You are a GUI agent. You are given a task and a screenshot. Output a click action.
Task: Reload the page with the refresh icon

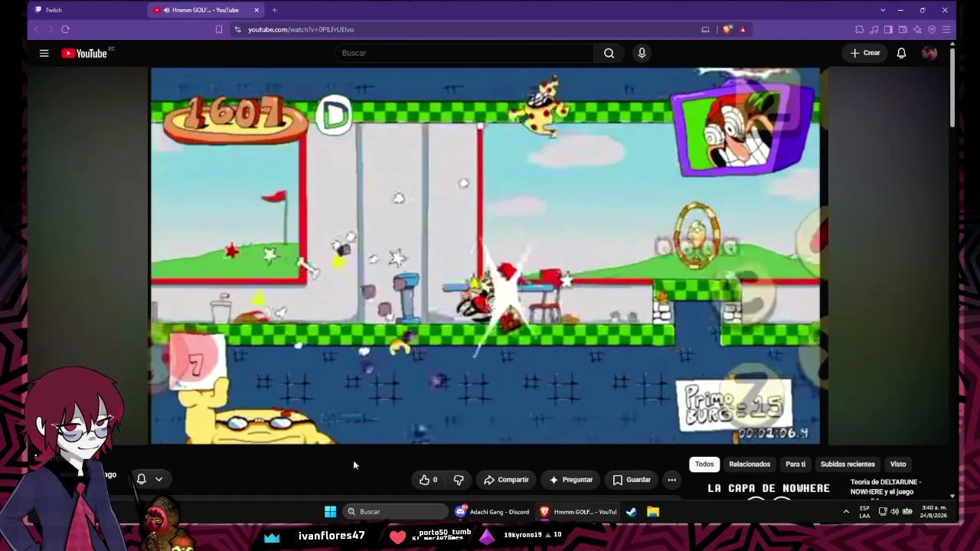pos(65,29)
